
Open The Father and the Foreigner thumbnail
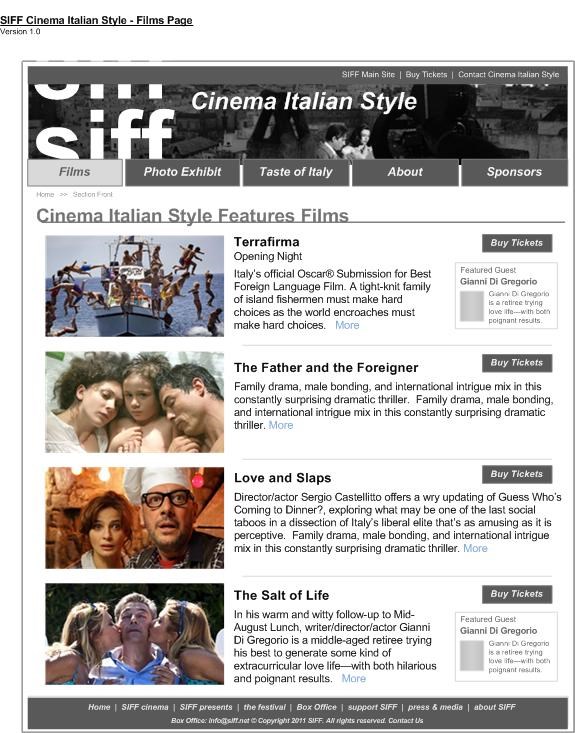click(x=135, y=402)
